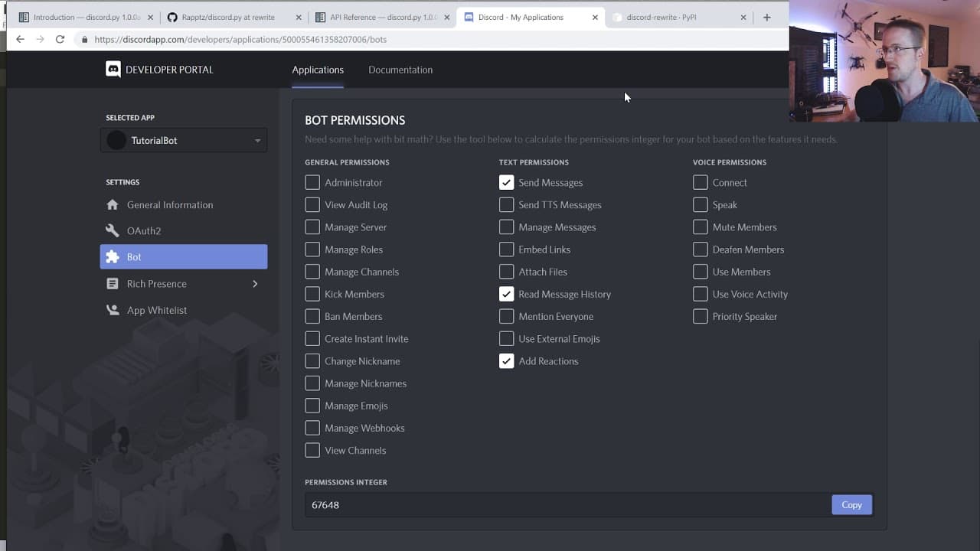The width and height of the screenshot is (980, 551).
Task: Click the address bar padlock icon
Action: click(x=84, y=39)
